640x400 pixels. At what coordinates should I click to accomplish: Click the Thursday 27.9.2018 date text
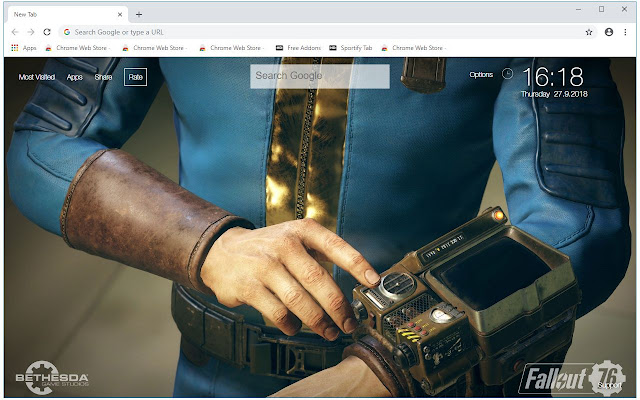(x=554, y=94)
